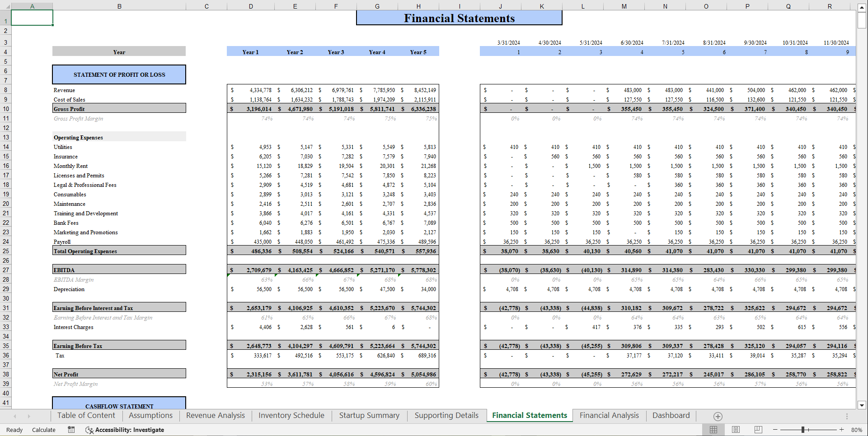Click the macro recording icon near Calculate

click(x=71, y=430)
